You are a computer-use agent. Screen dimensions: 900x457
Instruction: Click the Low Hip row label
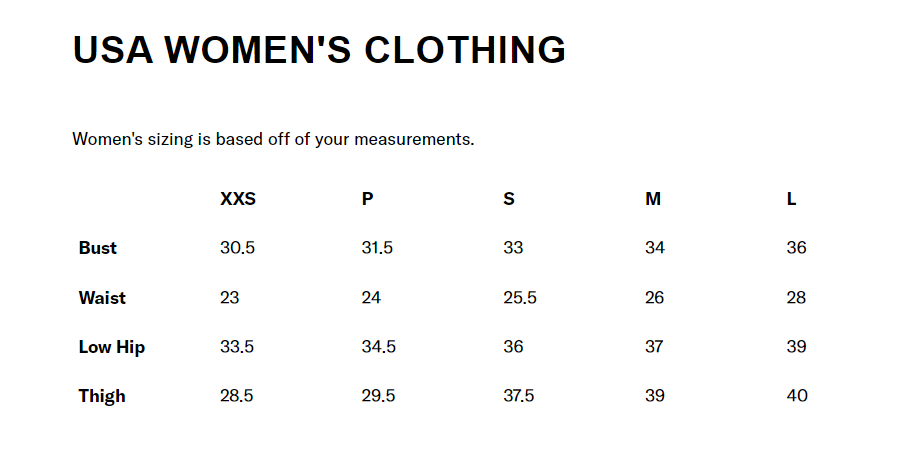point(112,347)
